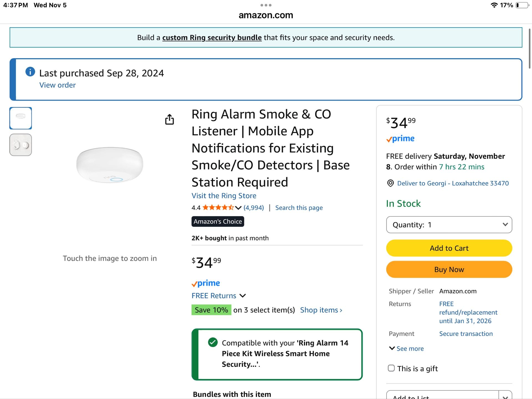Tap the Wi-Fi icon in the status bar

click(494, 5)
